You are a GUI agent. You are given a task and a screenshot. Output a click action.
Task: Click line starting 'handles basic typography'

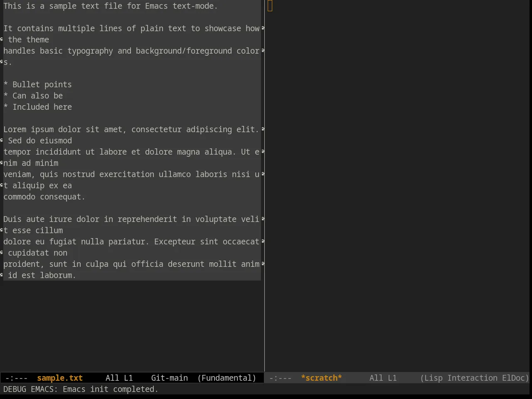pos(131,51)
